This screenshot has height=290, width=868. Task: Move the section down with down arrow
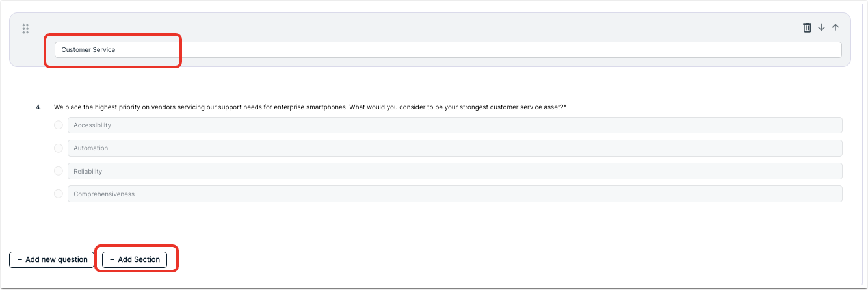821,27
